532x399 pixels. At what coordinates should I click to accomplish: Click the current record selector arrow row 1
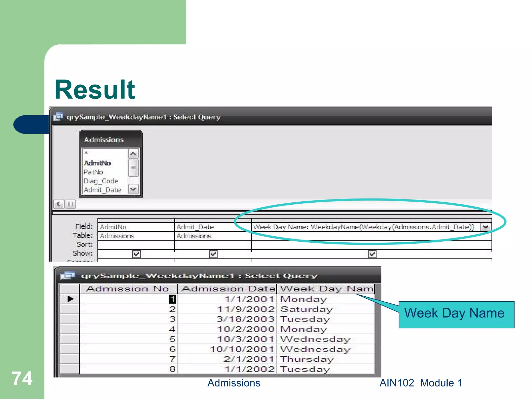(x=70, y=299)
